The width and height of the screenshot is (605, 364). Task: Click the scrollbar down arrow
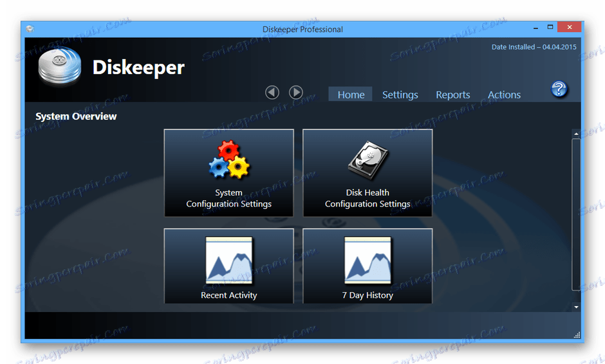576,307
